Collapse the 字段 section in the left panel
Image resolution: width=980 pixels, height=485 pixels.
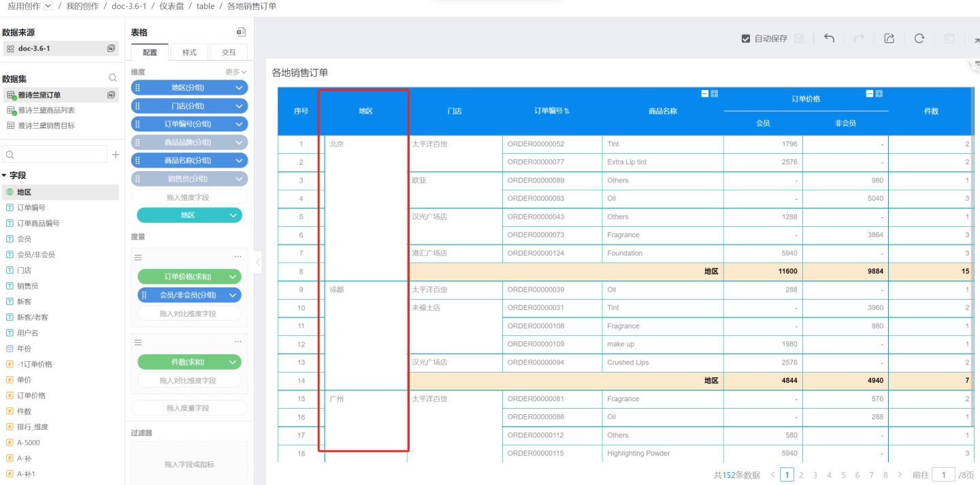4,175
